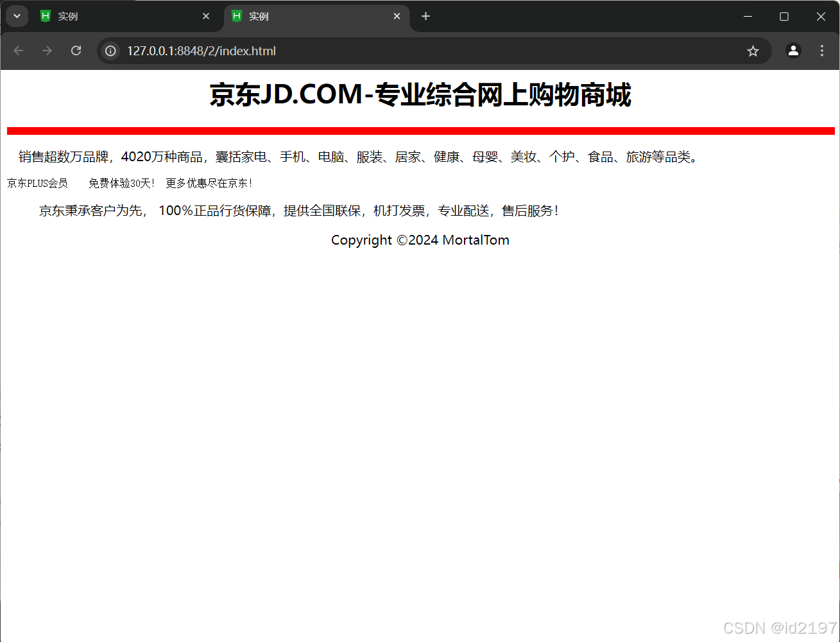Click the paragraph starting 销售超数万品牌
This screenshot has width=840, height=642.
(x=358, y=157)
